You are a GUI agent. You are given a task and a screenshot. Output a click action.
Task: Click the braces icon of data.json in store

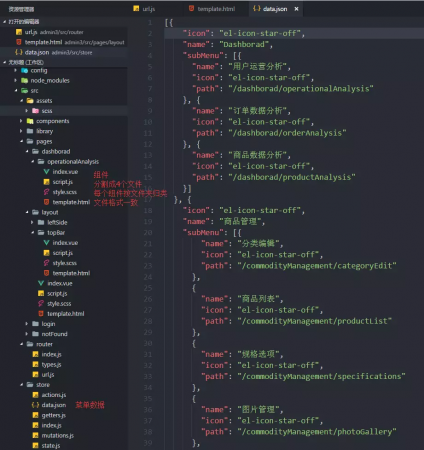pos(35,405)
